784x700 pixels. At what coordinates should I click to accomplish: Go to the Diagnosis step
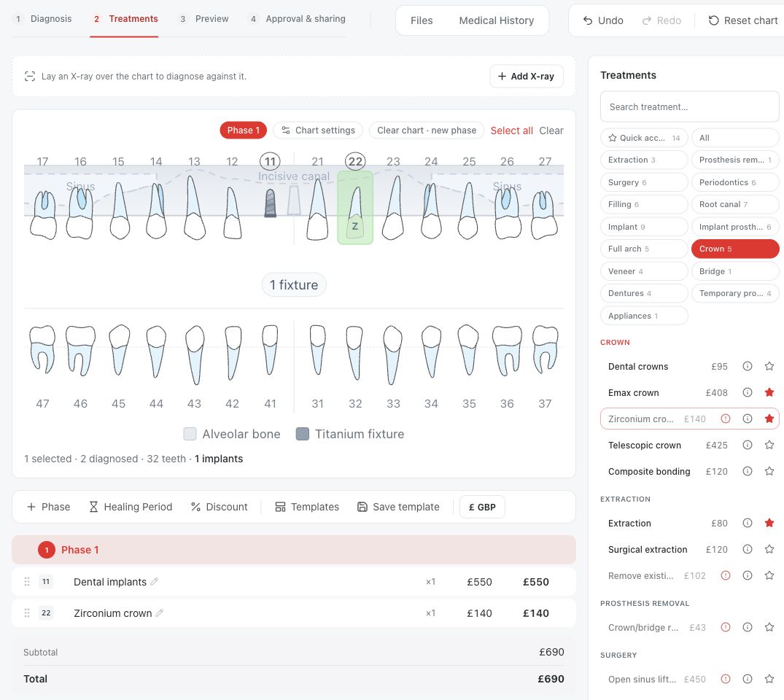(x=44, y=19)
